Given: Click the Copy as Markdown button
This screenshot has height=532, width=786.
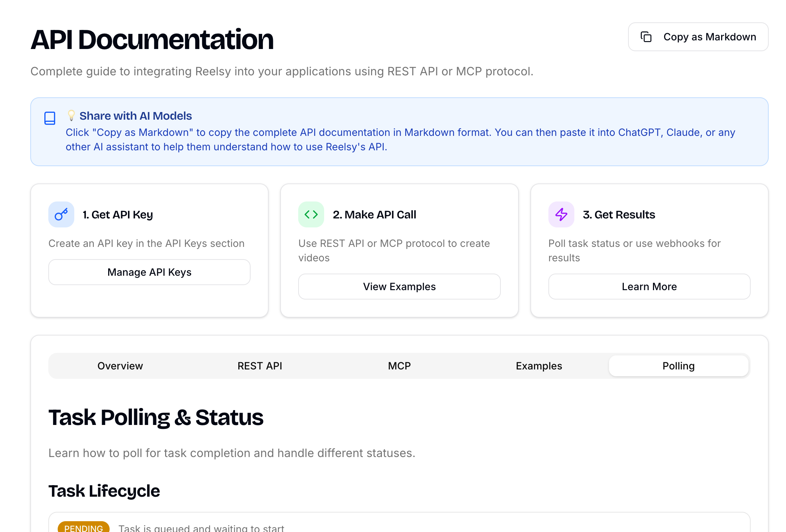Looking at the screenshot, I should (698, 36).
